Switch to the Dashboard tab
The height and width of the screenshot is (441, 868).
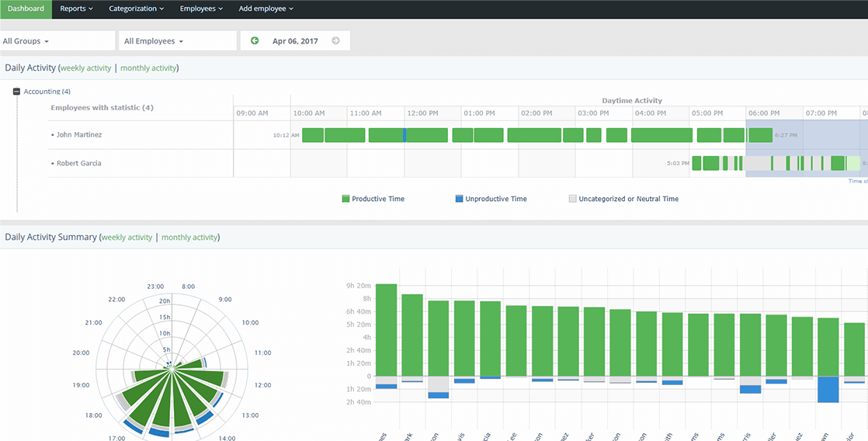click(26, 9)
